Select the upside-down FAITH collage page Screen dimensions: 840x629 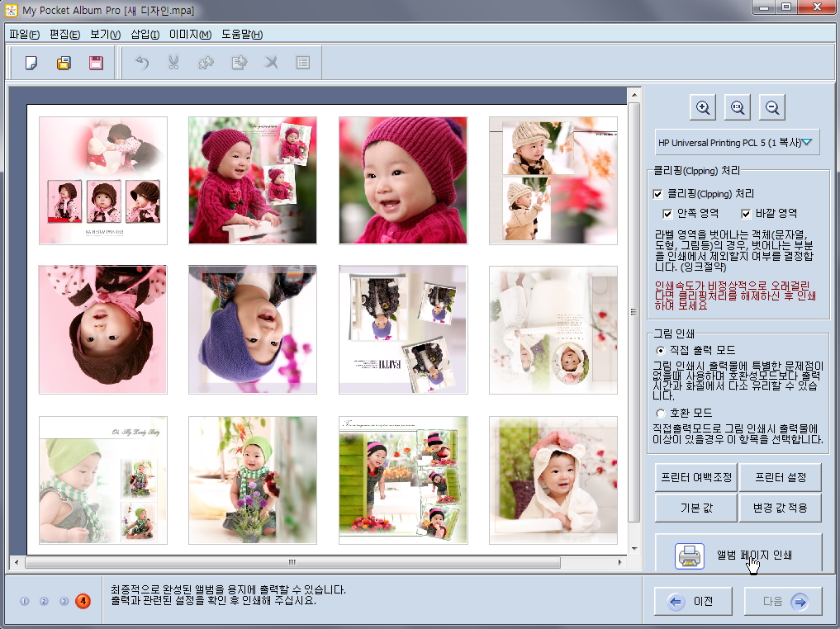tap(403, 329)
